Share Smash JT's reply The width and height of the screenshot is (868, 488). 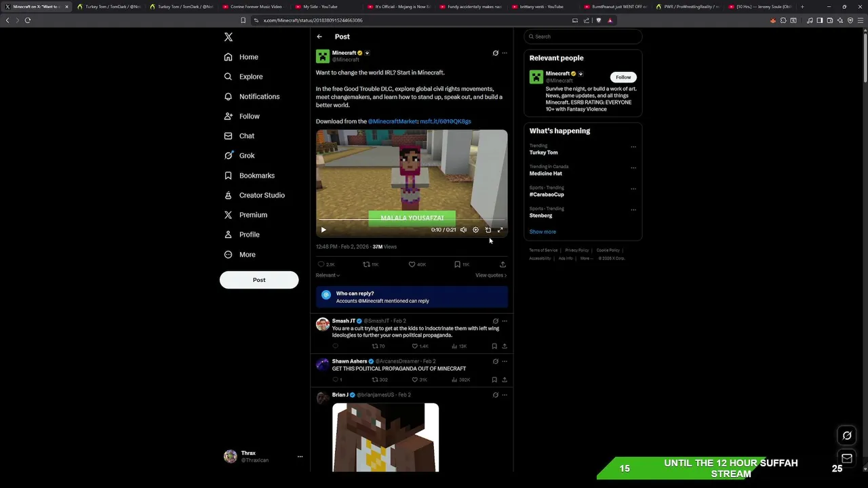click(x=505, y=346)
